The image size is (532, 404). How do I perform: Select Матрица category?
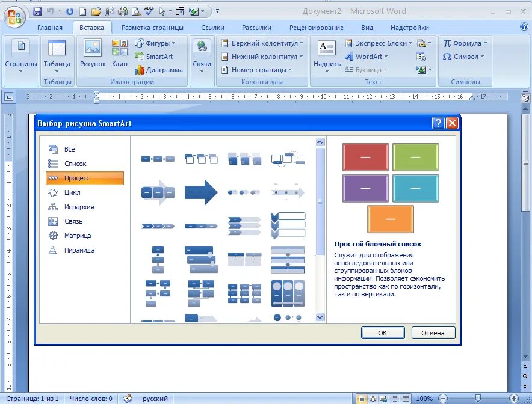(85, 236)
